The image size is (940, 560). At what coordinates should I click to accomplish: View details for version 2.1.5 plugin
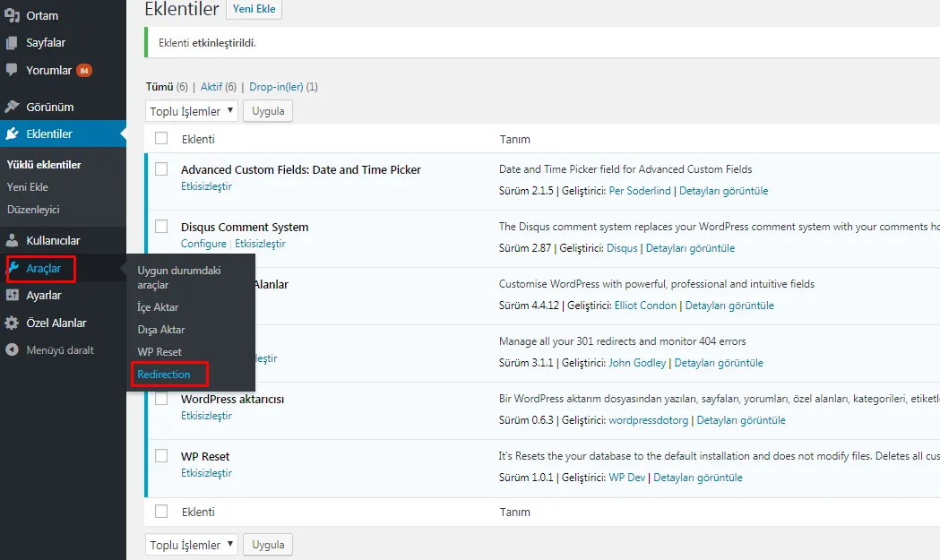(723, 191)
